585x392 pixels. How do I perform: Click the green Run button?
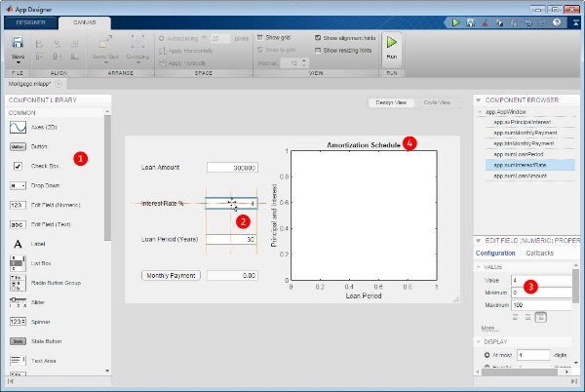[391, 47]
